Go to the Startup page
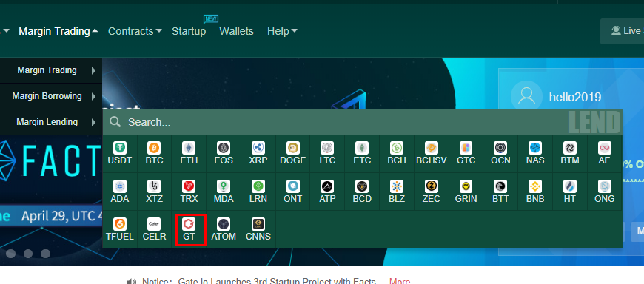 pos(189,31)
